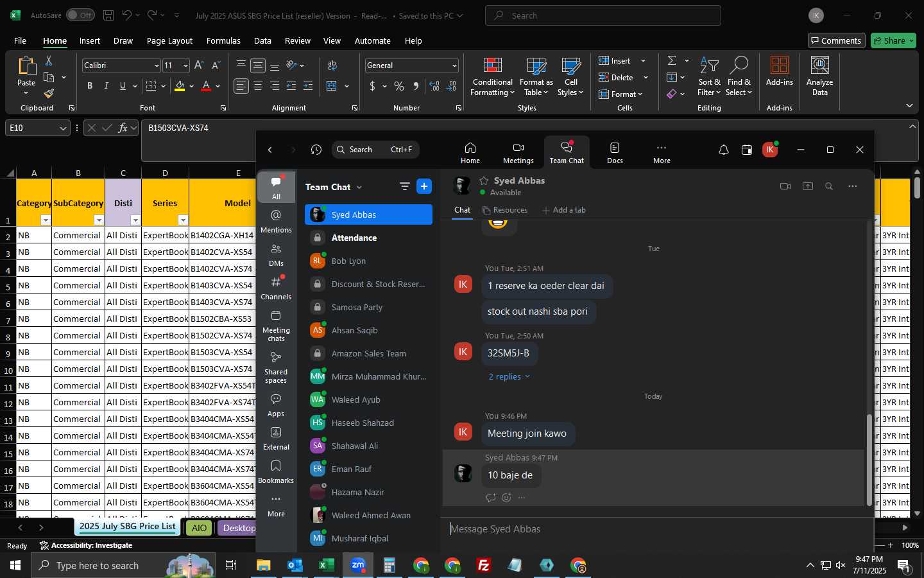Expand General number format dropdown
Viewport: 924px width, 578px height.
(454, 66)
